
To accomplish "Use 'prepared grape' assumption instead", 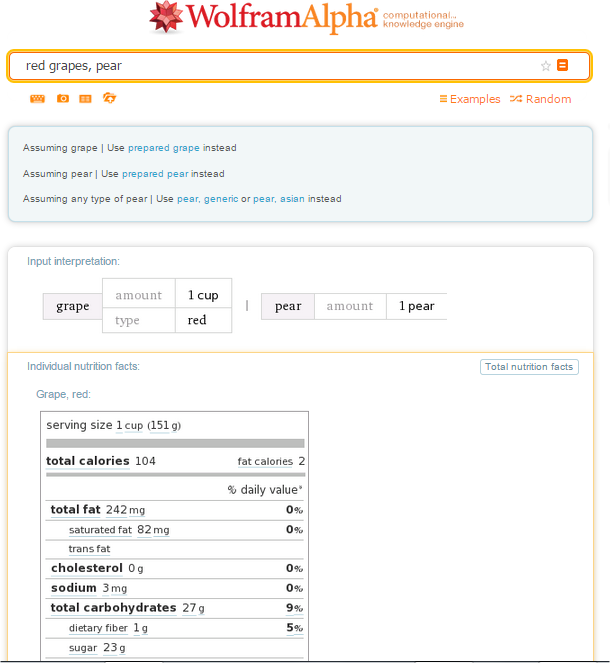I will point(164,148).
